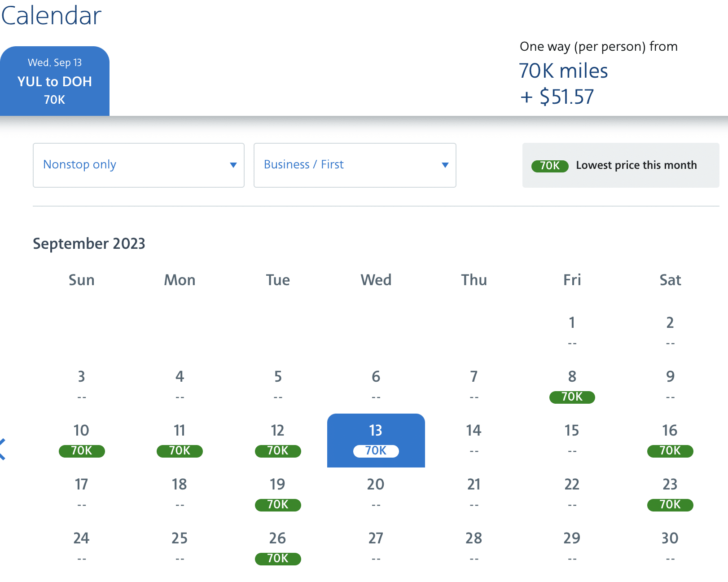Select the Wed, Sep 13 YUL to DOH tab

55,81
